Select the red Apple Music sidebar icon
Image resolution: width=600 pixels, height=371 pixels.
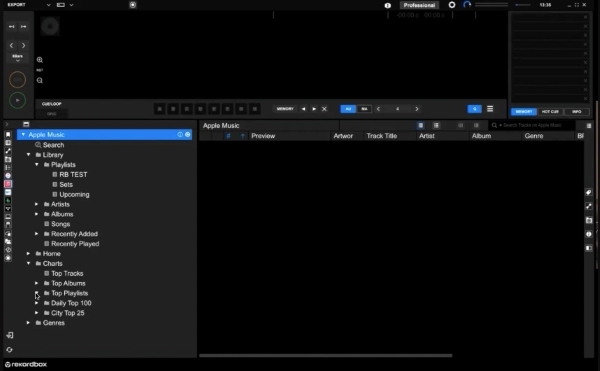coord(8,184)
